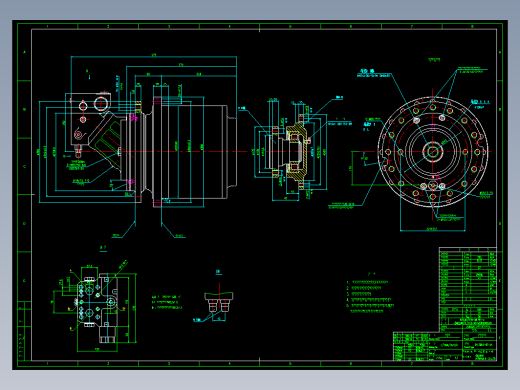
Task: Select the numbered technical notes list
Action: [x=370, y=297]
